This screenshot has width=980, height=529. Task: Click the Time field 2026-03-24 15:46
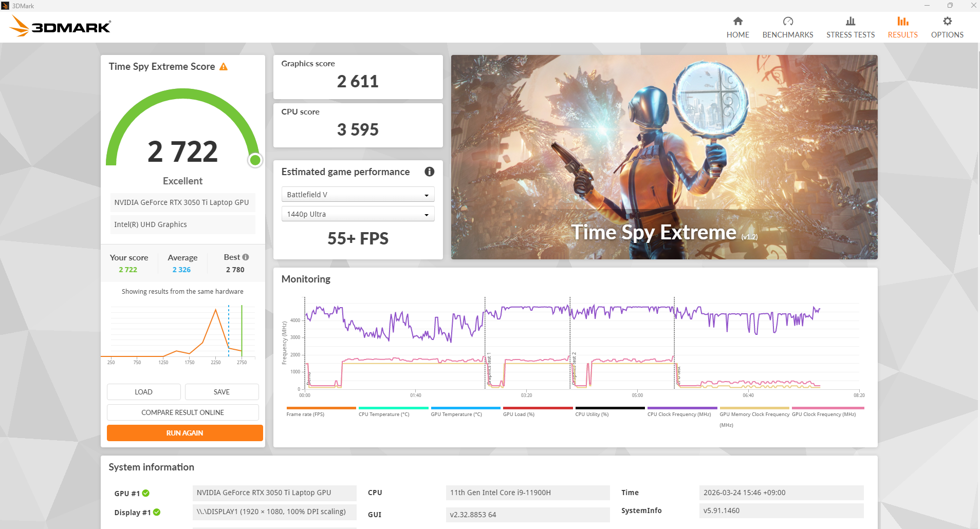click(782, 493)
